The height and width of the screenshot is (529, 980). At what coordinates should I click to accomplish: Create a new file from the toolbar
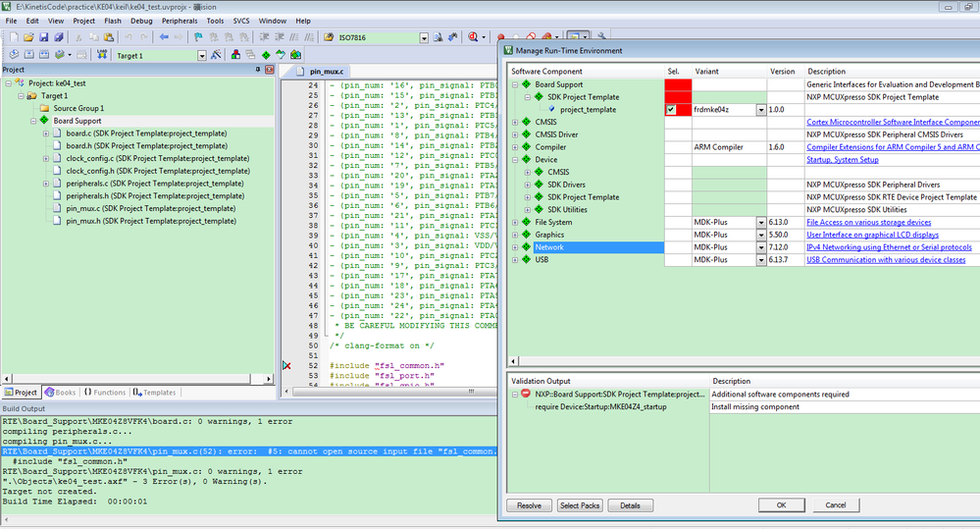[x=14, y=37]
